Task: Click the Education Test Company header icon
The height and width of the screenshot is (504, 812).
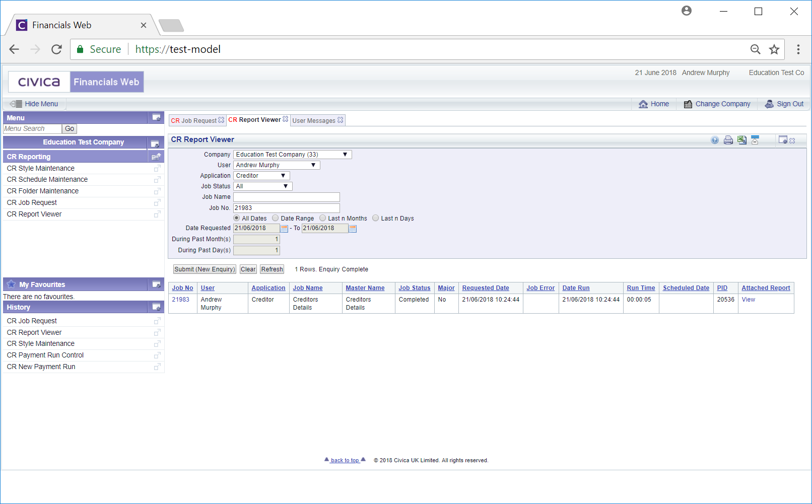Action: (x=155, y=143)
